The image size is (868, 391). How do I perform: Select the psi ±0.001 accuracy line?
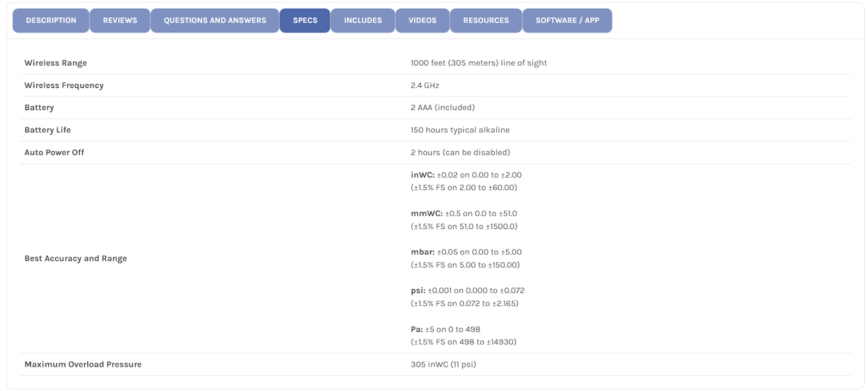(468, 290)
